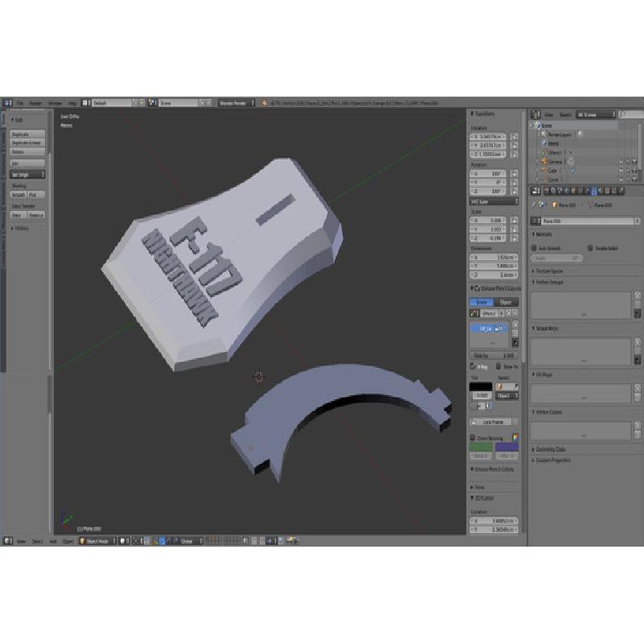This screenshot has height=644, width=644.
Task: Click the RenderLayers icon in outliner
Action: click(544, 134)
